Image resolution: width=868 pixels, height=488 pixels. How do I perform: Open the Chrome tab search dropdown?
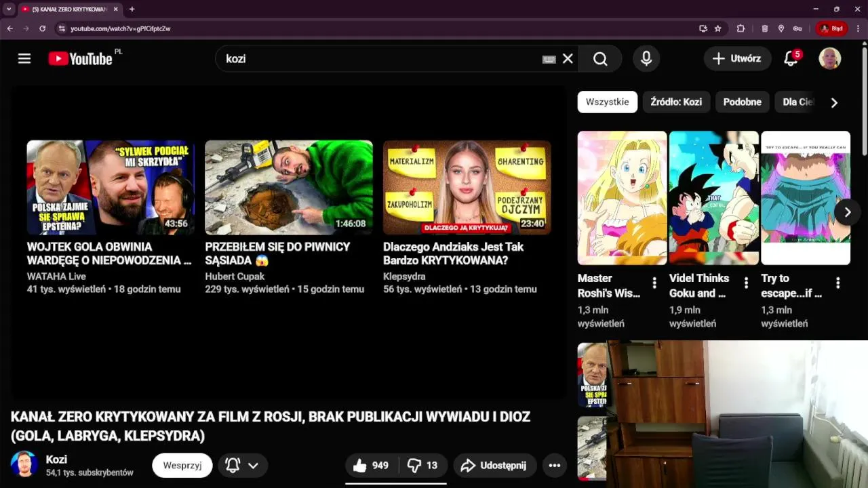tap(9, 9)
